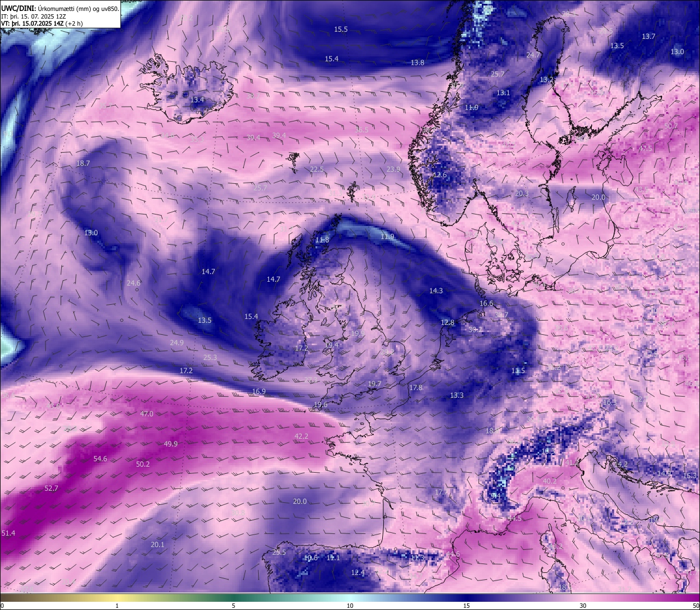Screen dimensions: 700x610
Task: Click the 13.3 value label
Action: point(457,396)
